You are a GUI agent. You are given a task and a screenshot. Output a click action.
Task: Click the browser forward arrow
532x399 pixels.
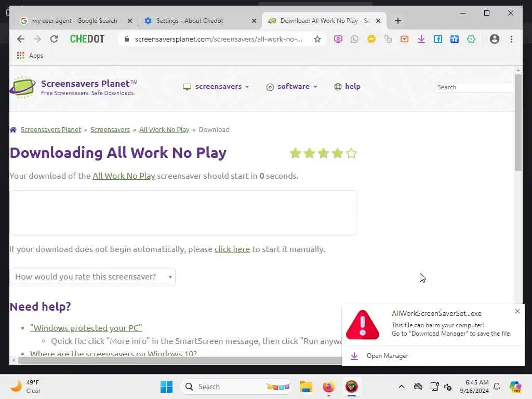pyautogui.click(x=37, y=39)
